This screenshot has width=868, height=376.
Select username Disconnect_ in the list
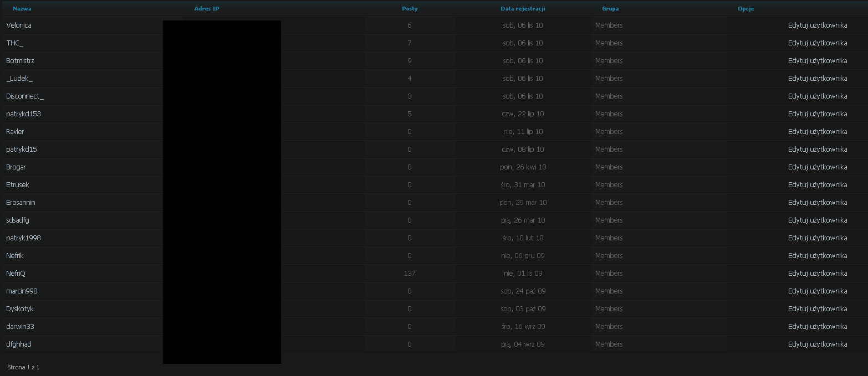click(x=25, y=96)
